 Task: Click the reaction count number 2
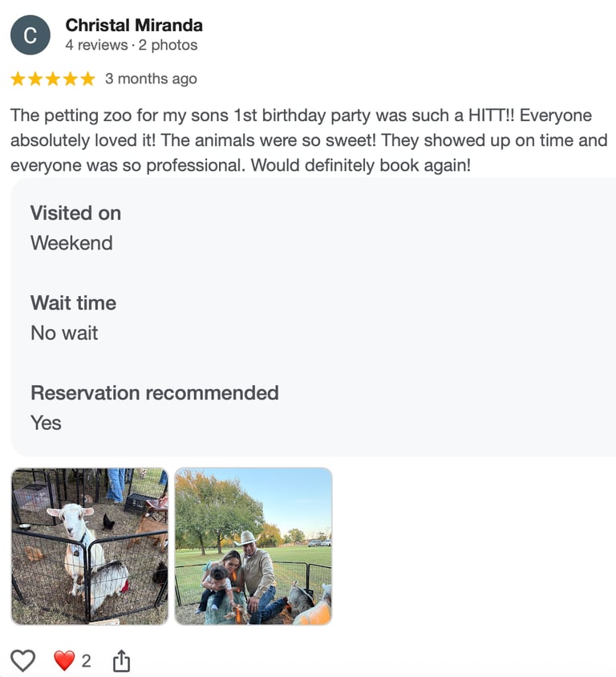87,661
